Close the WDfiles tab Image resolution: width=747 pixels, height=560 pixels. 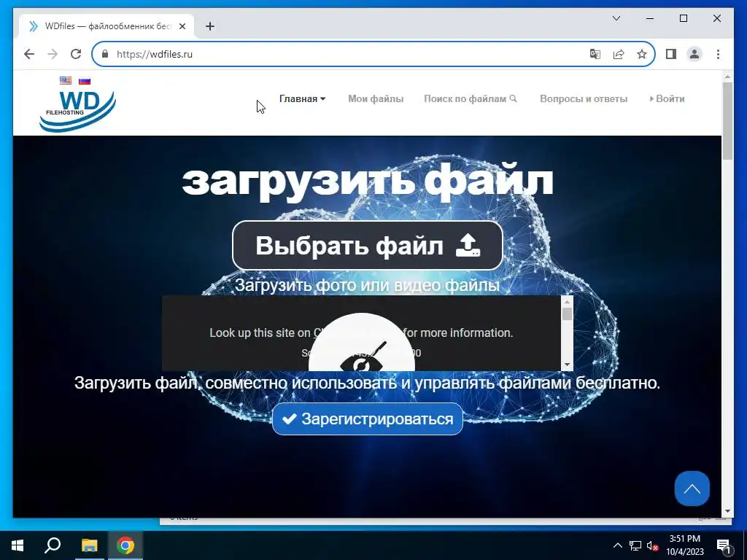click(x=182, y=26)
